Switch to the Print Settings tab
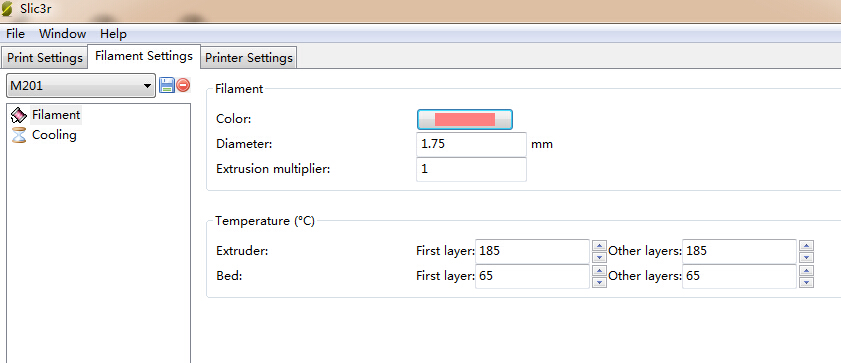The height and width of the screenshot is (363, 841). tap(45, 58)
